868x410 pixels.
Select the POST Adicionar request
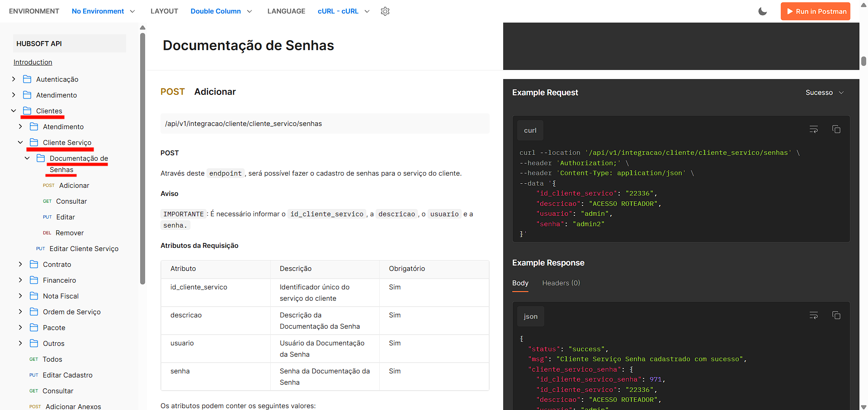click(x=66, y=186)
